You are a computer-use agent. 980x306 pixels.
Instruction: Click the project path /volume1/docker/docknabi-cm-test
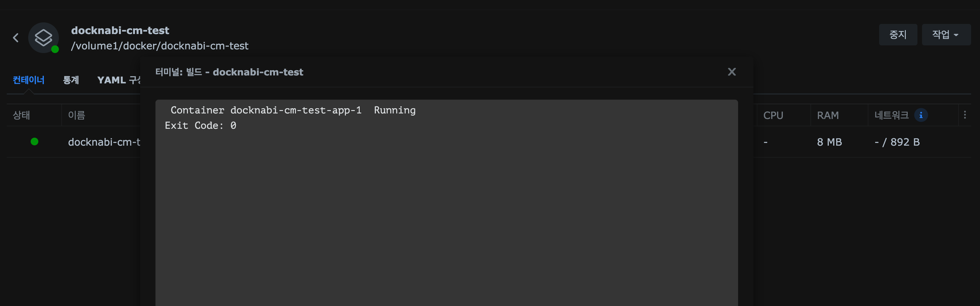[159, 46]
